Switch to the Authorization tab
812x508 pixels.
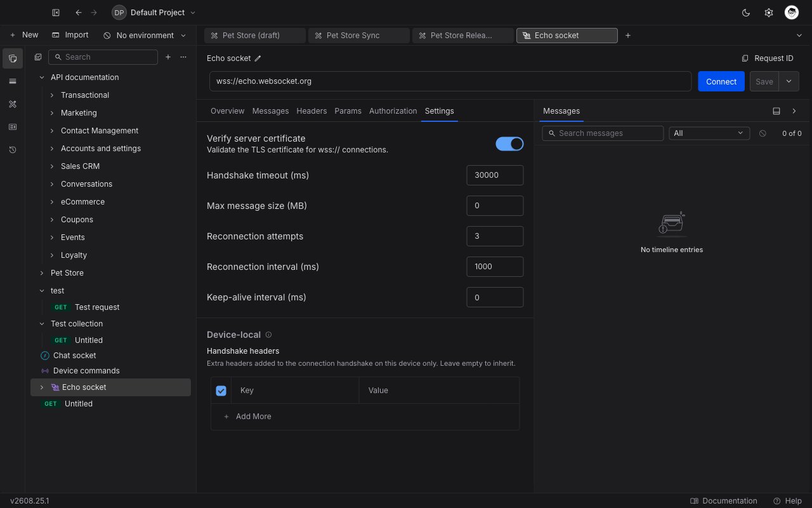coord(393,111)
